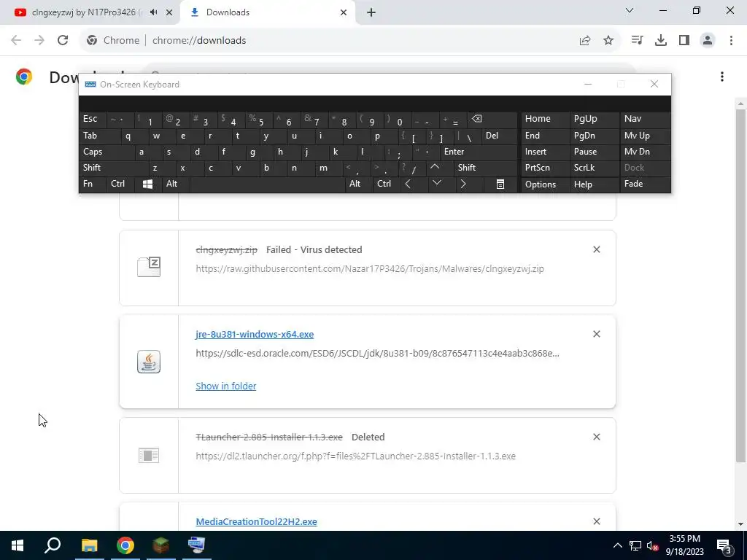
Task: Click the PgDn key on On-Screen Keyboard
Action: pyautogui.click(x=594, y=136)
